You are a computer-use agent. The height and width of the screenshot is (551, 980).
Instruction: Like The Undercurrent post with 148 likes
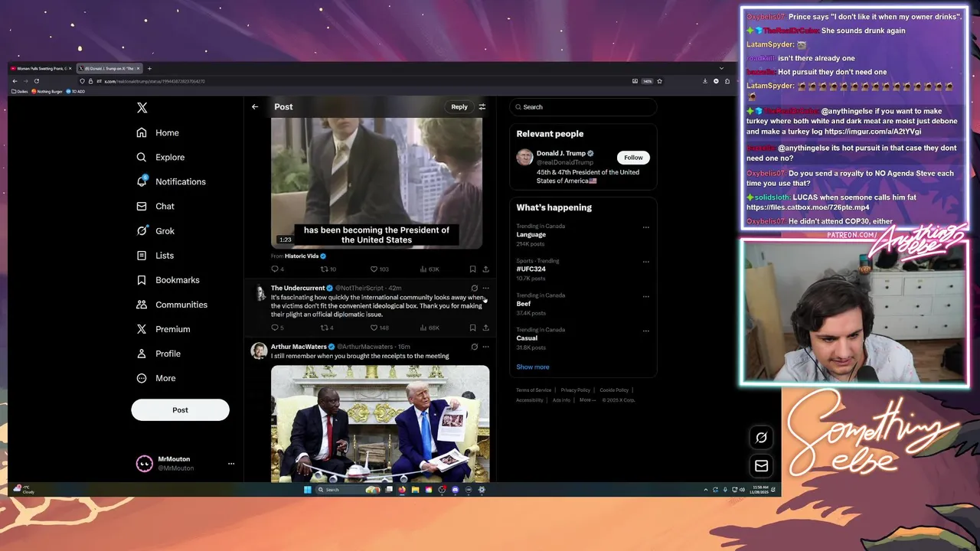coord(379,328)
